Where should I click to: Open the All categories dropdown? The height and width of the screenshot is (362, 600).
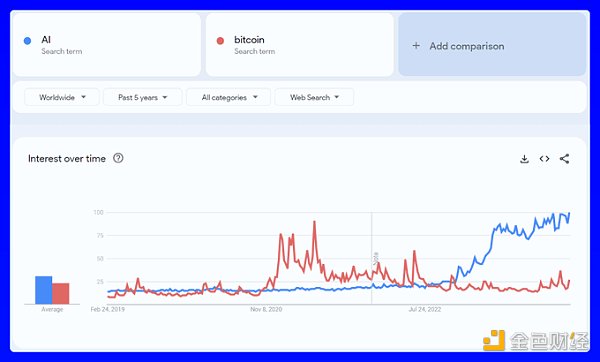pyautogui.click(x=228, y=97)
